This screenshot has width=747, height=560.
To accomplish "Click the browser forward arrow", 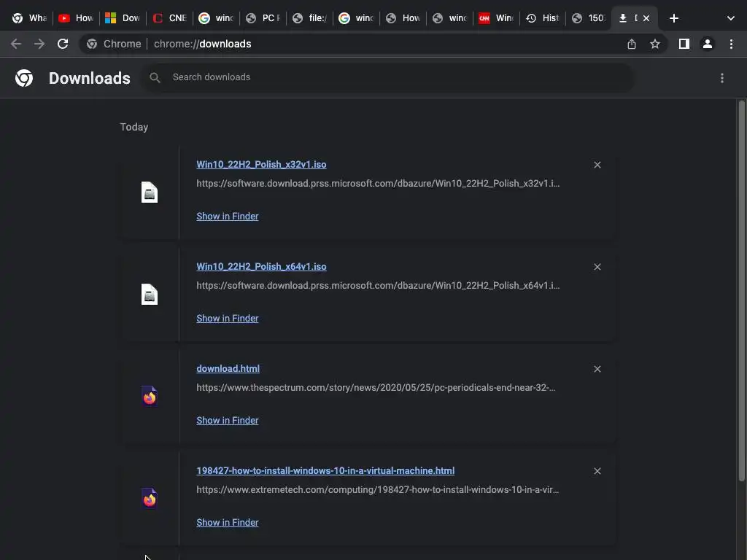I will click(x=39, y=44).
